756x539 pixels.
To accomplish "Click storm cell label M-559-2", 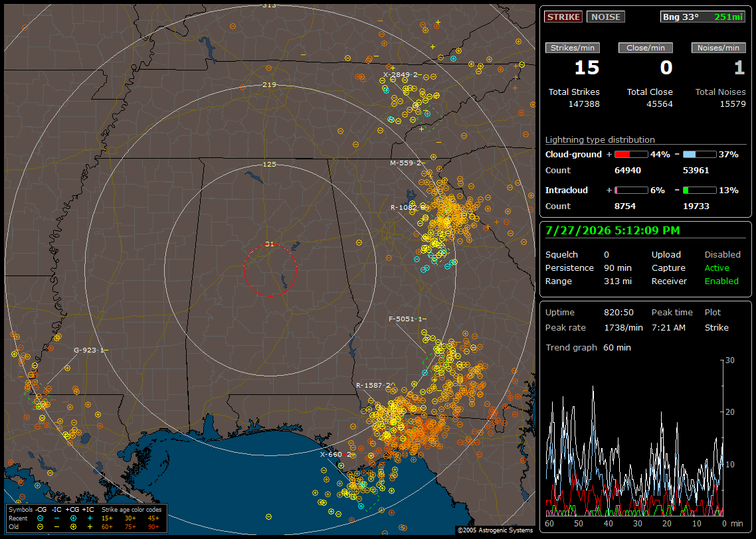I will (x=407, y=163).
